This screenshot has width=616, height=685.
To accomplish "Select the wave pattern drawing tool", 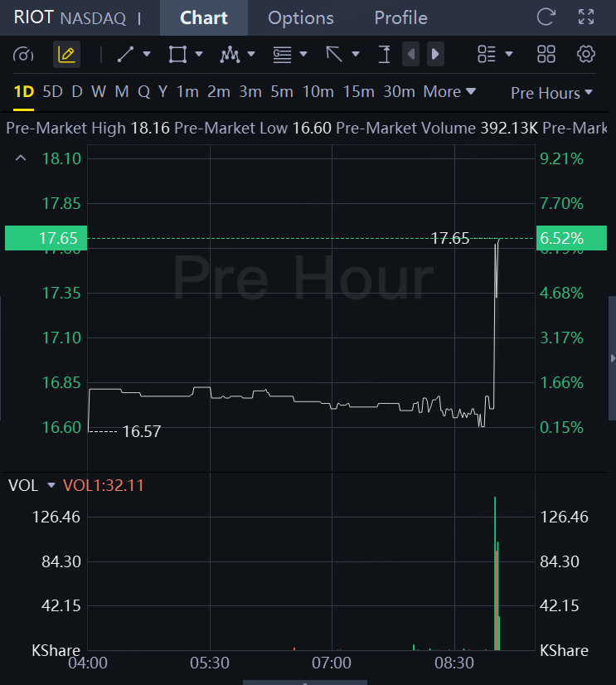I will click(230, 55).
